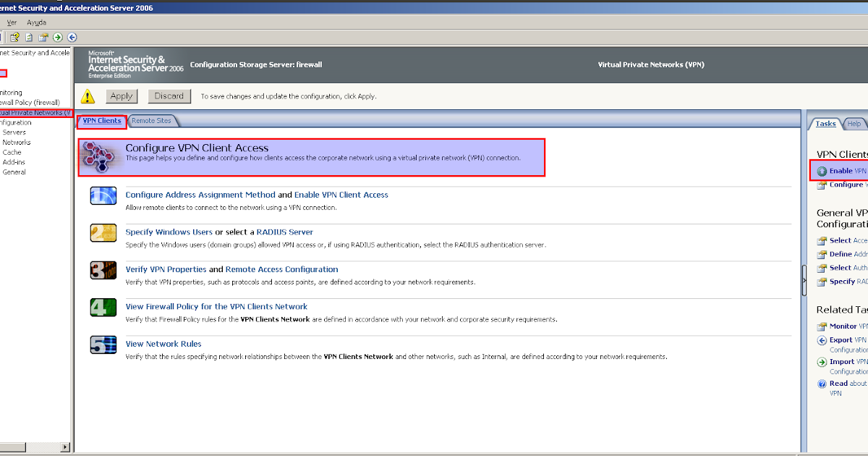
Task: Click the green arrow toolbar icon
Action: click(58, 37)
